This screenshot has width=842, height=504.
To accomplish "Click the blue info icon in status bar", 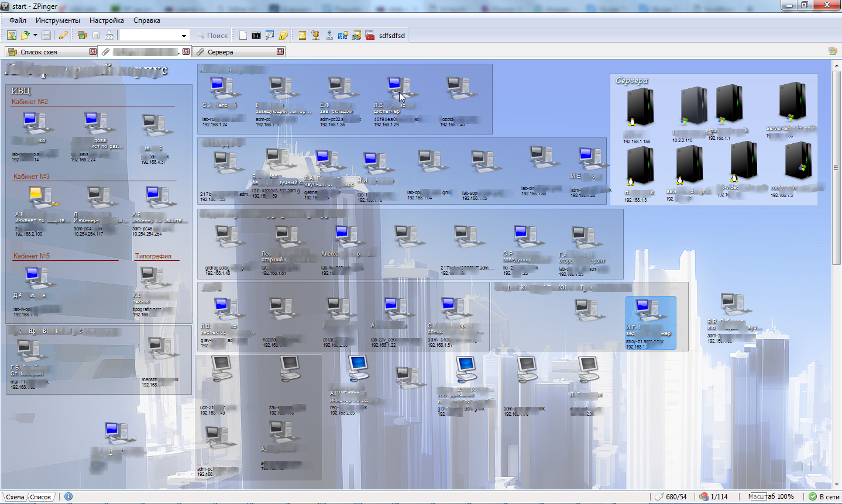I will 68,496.
